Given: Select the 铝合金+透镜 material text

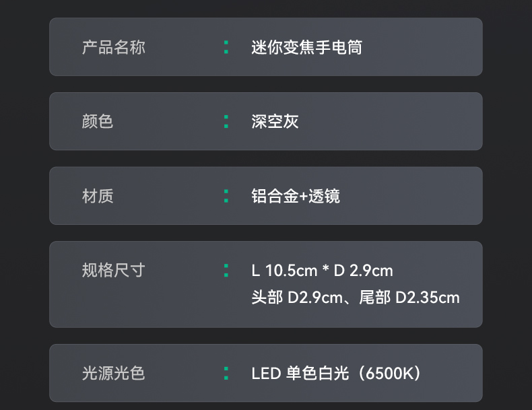Looking at the screenshot, I should 296,196.
